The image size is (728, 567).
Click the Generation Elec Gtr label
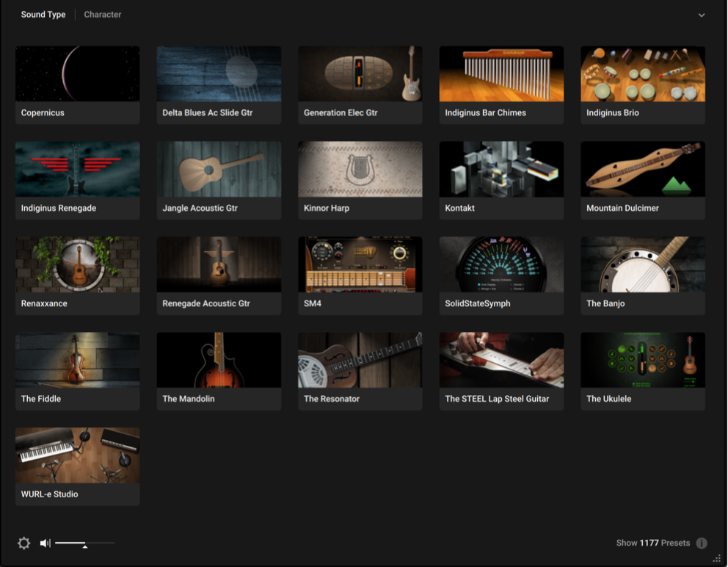coord(341,113)
